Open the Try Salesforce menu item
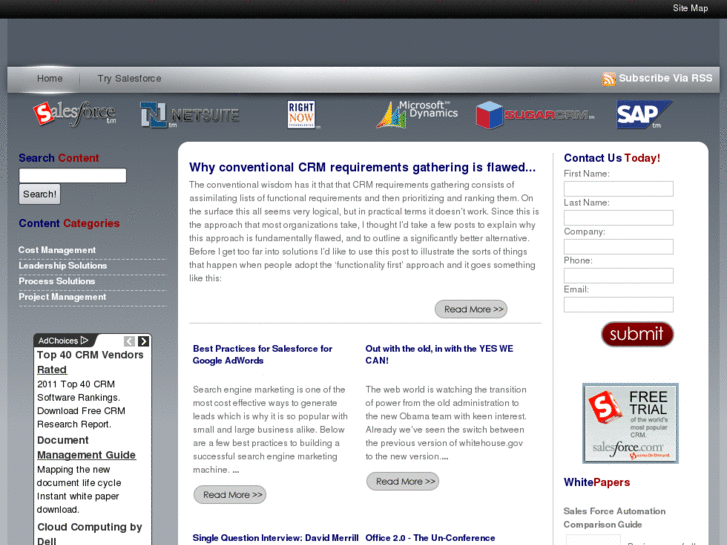The image size is (727, 545). tap(129, 78)
